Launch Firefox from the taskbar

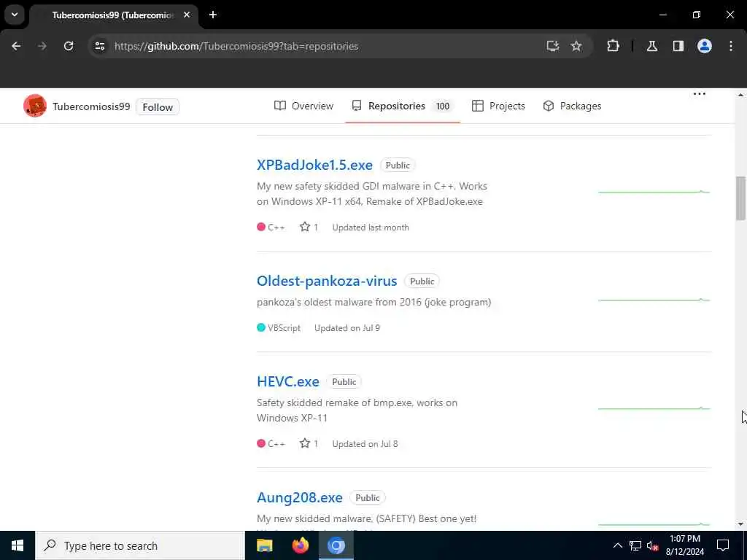click(x=300, y=545)
